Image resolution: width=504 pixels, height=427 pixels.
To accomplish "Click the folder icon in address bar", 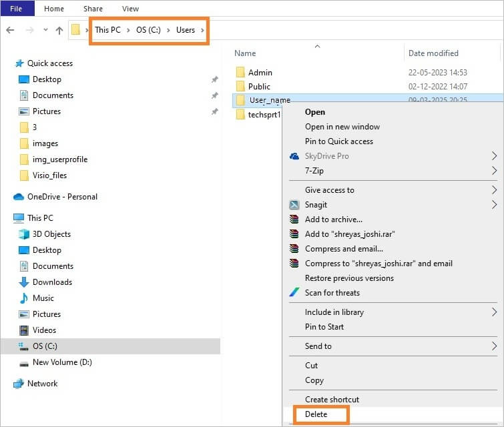I will pos(76,29).
